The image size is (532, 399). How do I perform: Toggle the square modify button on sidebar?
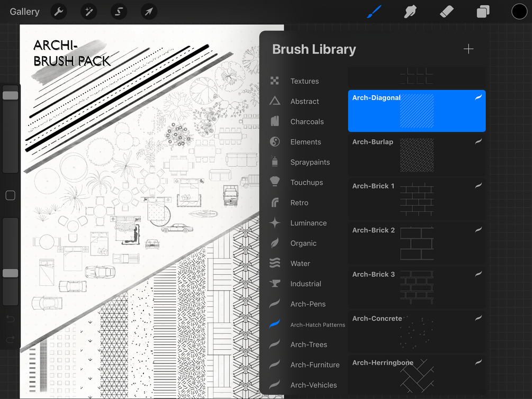[x=11, y=195]
